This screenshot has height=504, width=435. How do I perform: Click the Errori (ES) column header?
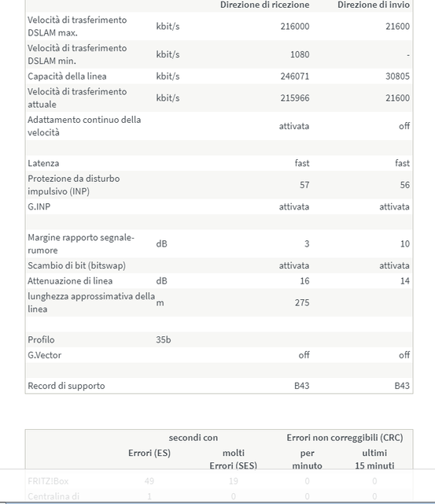(149, 454)
